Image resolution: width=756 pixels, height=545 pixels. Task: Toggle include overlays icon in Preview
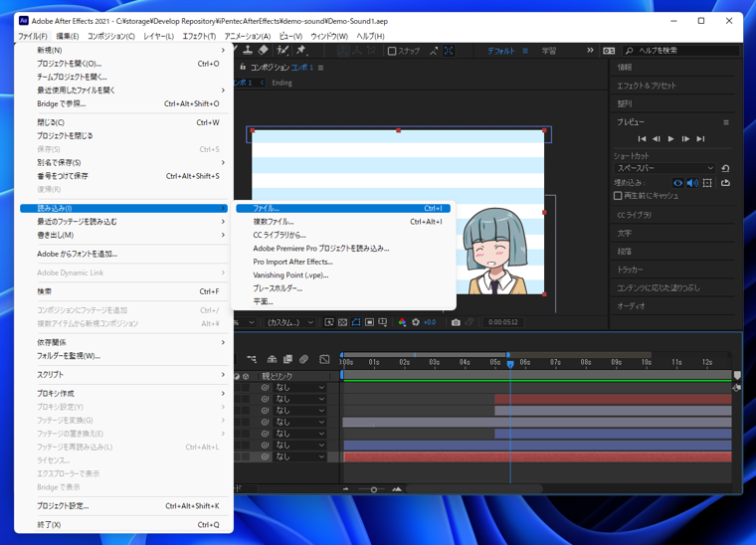click(707, 183)
